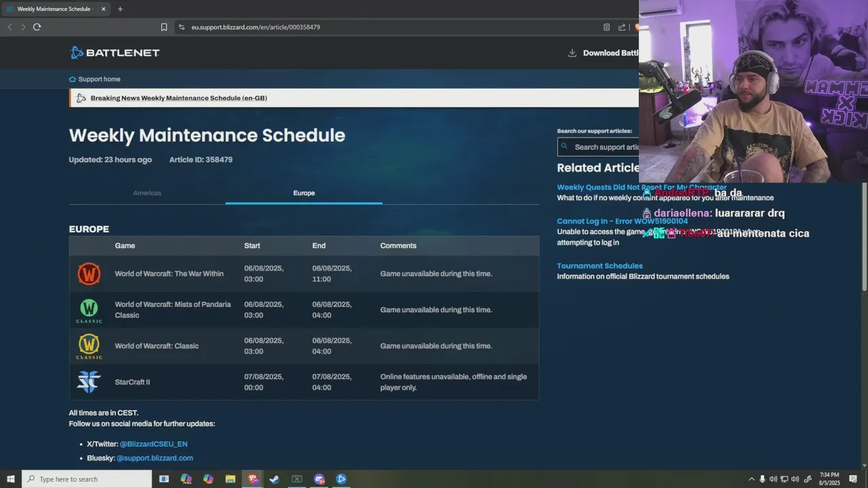Show hidden system tray icons
The width and height of the screenshot is (868, 488).
pyautogui.click(x=751, y=479)
